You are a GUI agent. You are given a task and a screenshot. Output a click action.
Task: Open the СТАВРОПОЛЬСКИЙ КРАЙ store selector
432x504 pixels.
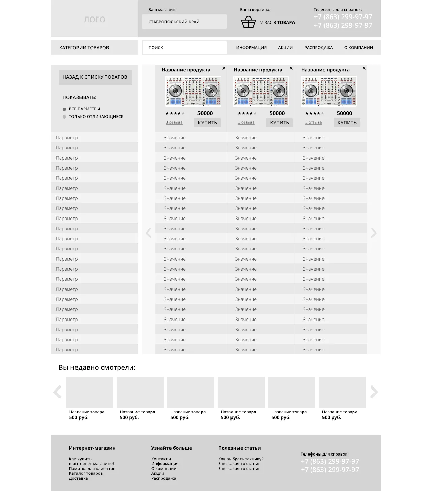click(184, 22)
